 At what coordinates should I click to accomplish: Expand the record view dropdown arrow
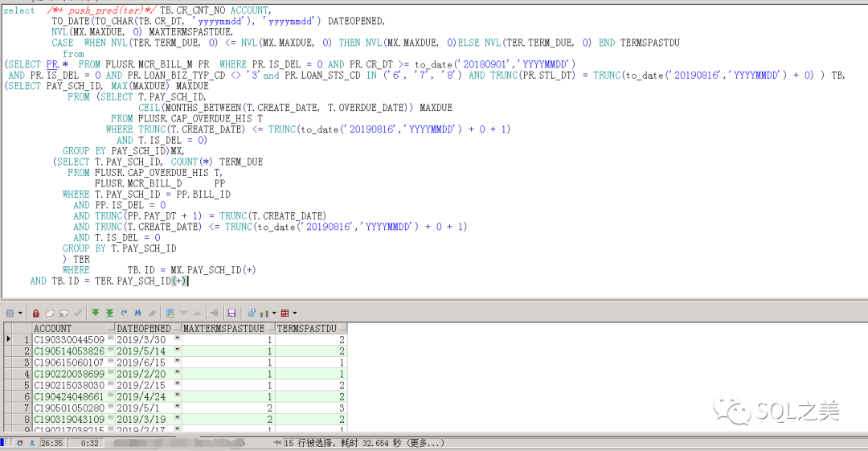pos(294,313)
